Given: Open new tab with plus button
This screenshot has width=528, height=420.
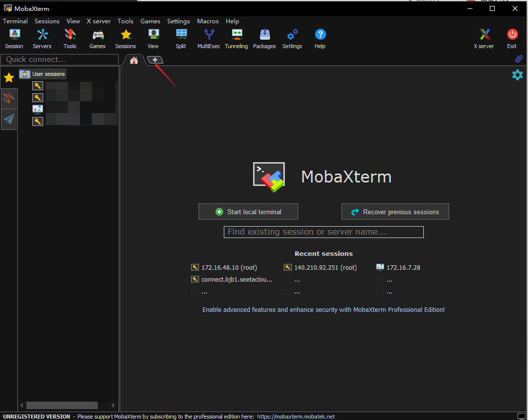Looking at the screenshot, I should [x=155, y=60].
